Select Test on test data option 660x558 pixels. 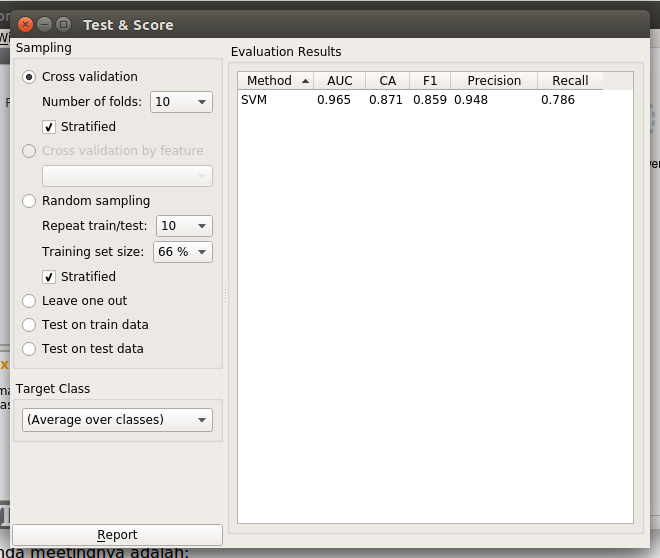pyautogui.click(x=29, y=349)
